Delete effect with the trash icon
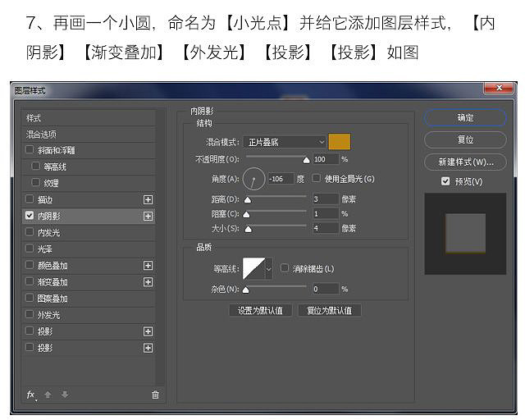Screen dimensions: 525x420 pos(155,395)
